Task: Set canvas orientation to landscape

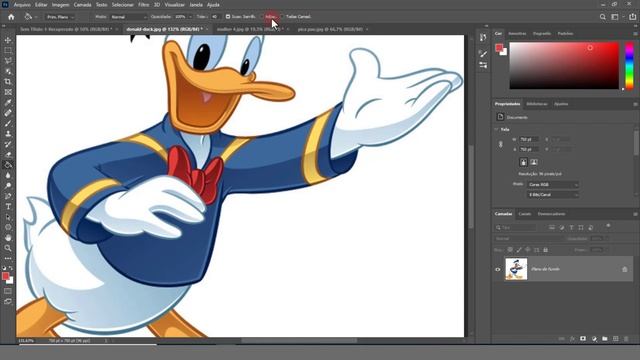Action: click(x=533, y=162)
